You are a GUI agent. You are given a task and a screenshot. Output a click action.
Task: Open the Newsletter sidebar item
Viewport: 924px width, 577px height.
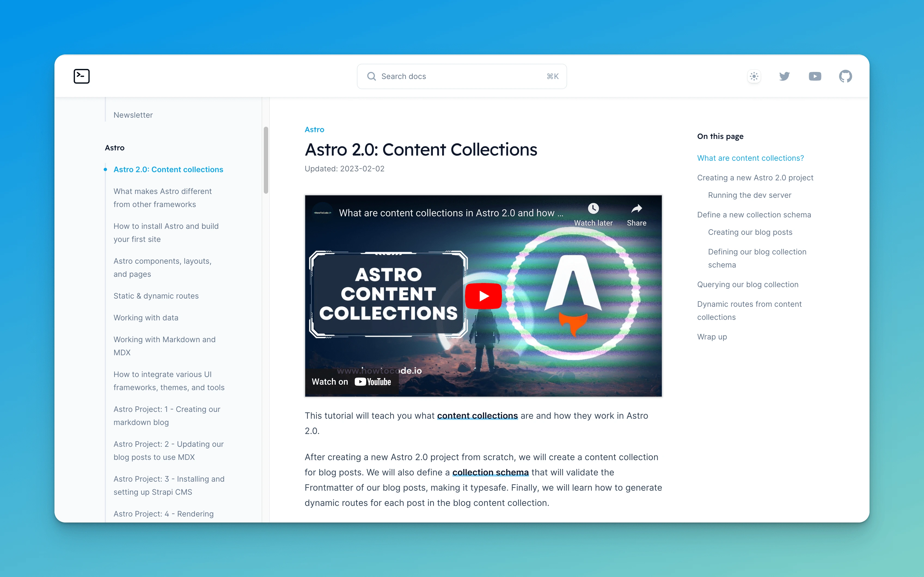pos(133,115)
